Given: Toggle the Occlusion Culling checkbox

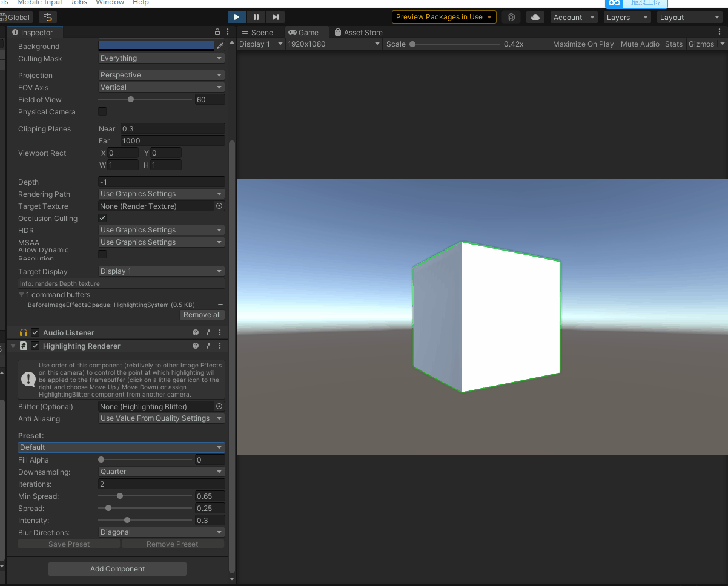Looking at the screenshot, I should [102, 218].
